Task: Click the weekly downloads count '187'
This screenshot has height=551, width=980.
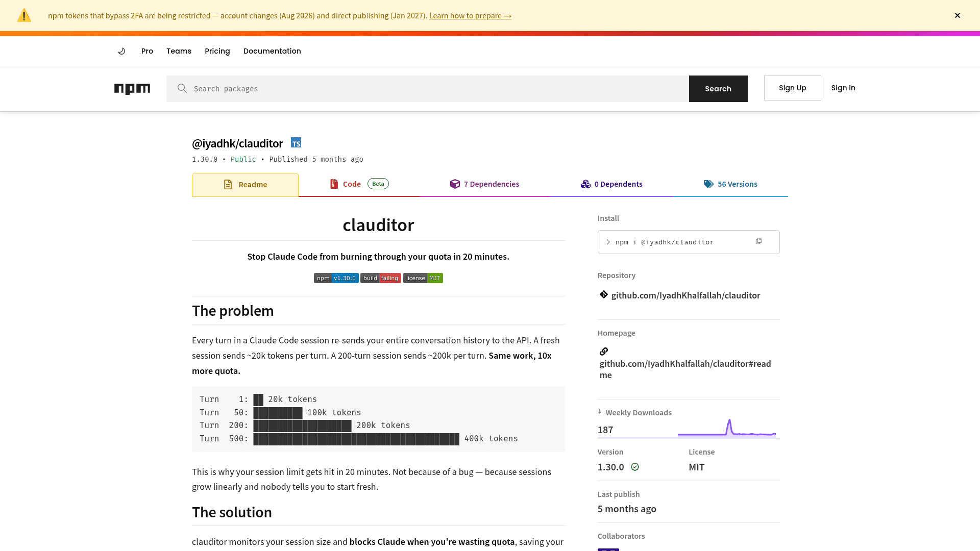Action: pyautogui.click(x=605, y=430)
